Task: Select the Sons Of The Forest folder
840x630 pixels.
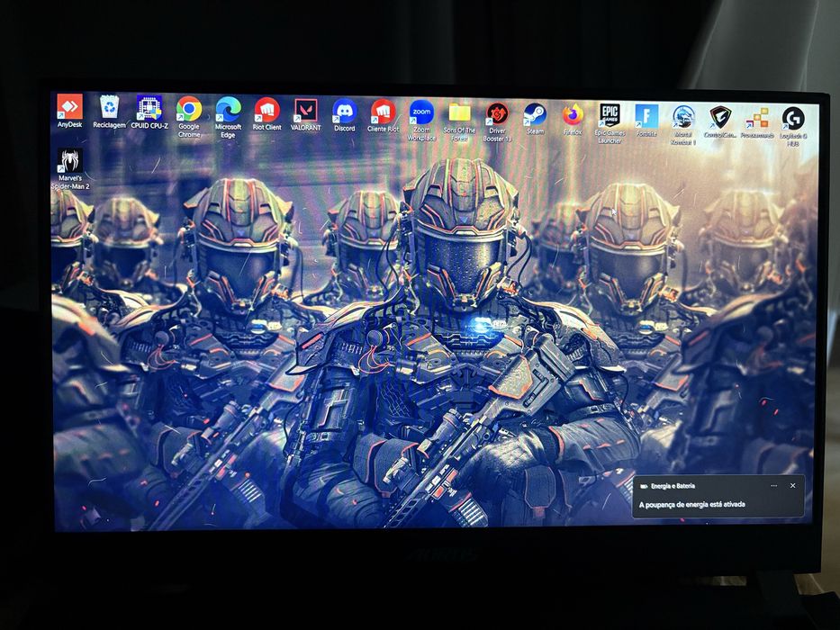Action: click(x=460, y=121)
